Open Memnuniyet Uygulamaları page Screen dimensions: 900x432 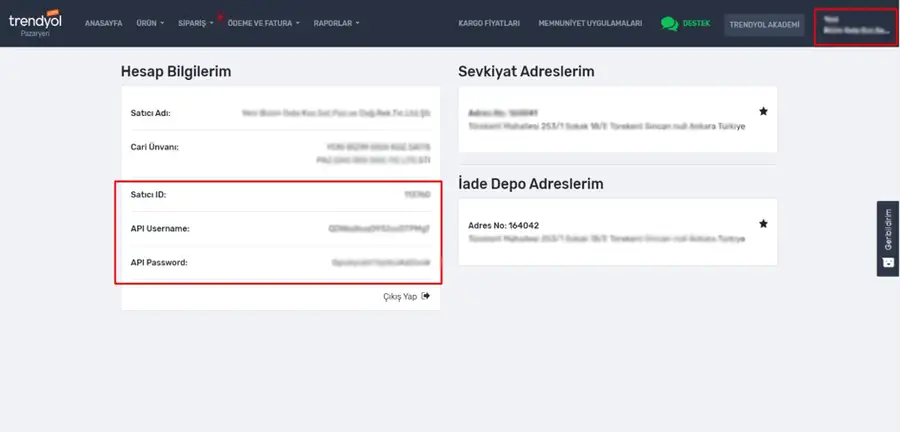point(590,24)
